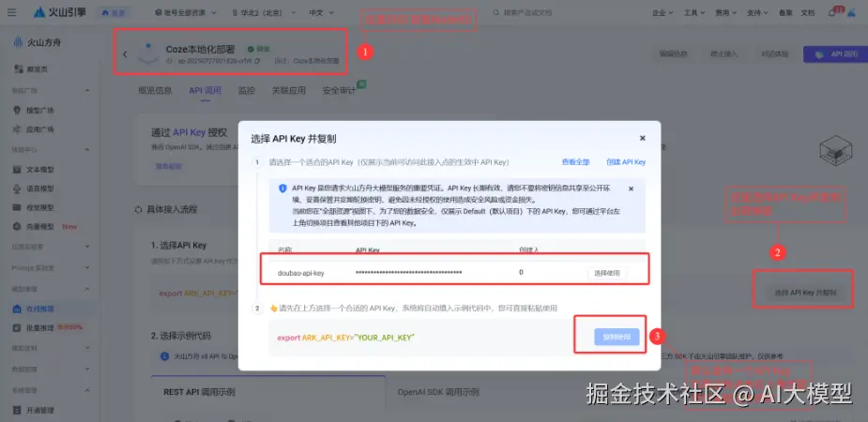
Task: Click the home button next to the logo
Action: 114,12
